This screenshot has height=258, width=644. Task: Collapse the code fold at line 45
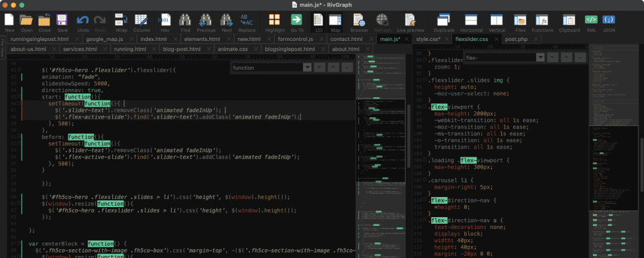click(x=19, y=96)
